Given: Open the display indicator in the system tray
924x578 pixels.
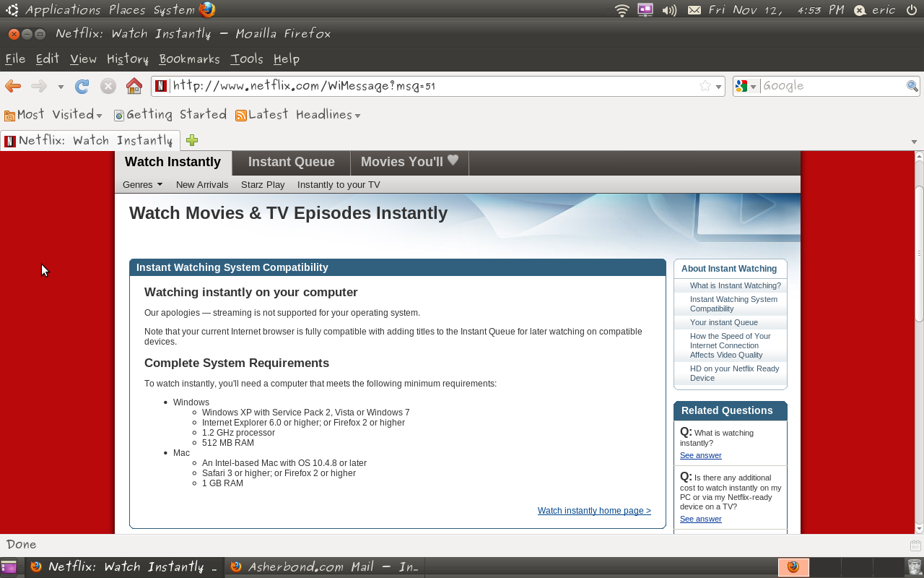Looking at the screenshot, I should point(645,10).
